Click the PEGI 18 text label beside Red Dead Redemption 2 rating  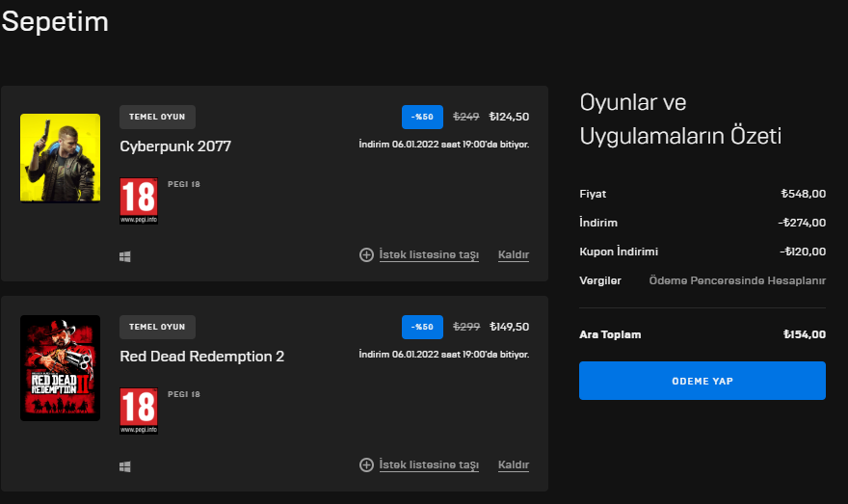(x=184, y=395)
